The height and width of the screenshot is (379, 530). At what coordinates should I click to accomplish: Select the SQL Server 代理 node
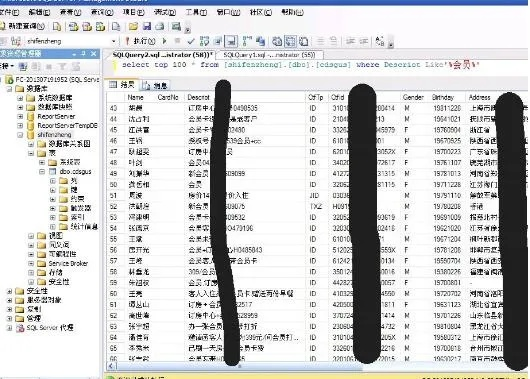tap(50, 328)
